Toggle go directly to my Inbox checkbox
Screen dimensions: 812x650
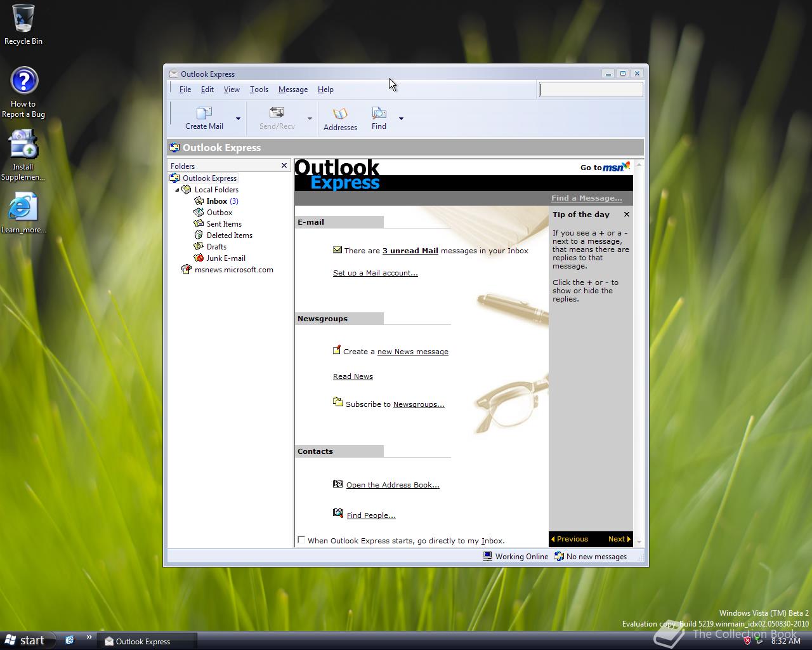[x=301, y=540]
